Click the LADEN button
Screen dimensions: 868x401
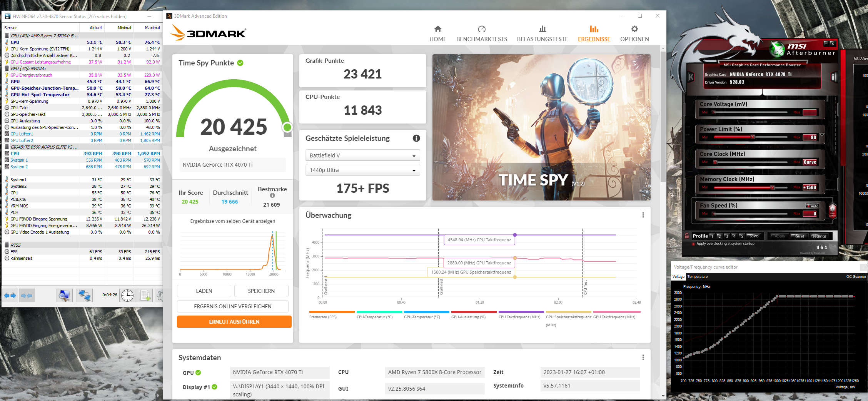(204, 291)
